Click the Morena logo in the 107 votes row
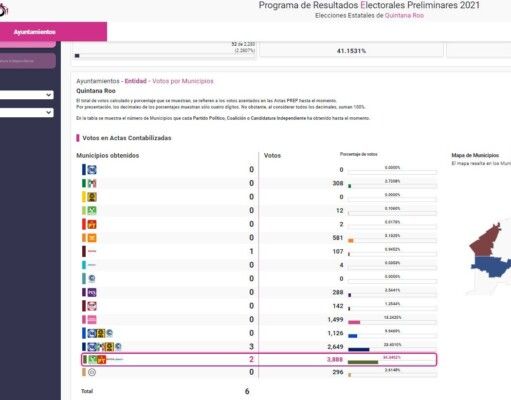This screenshot has width=511, height=400. click(x=92, y=251)
